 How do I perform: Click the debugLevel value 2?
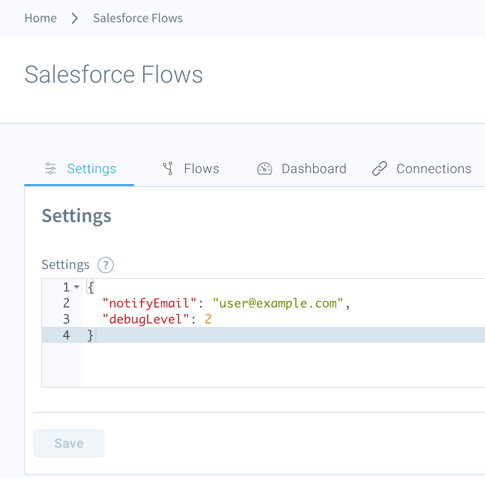point(208,319)
